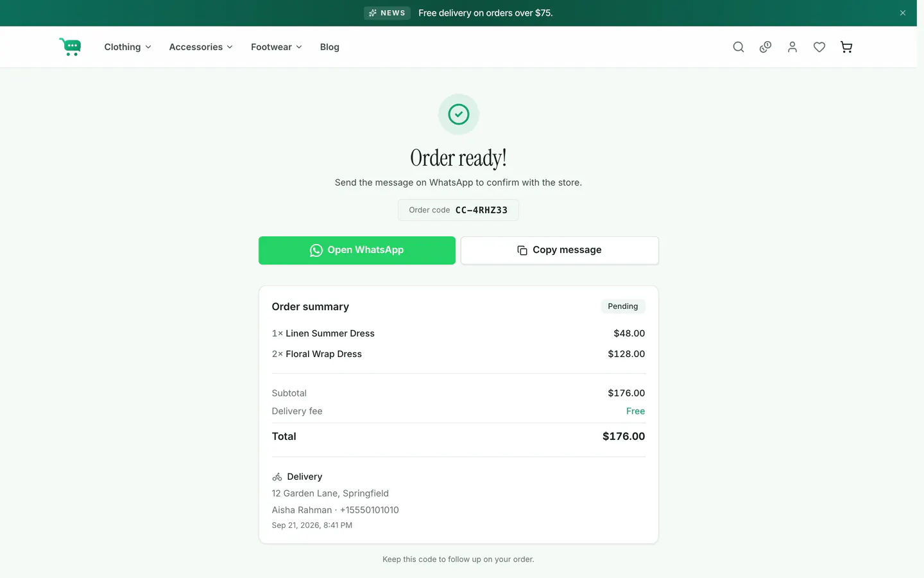Click the NEWS badge in banner

point(387,13)
